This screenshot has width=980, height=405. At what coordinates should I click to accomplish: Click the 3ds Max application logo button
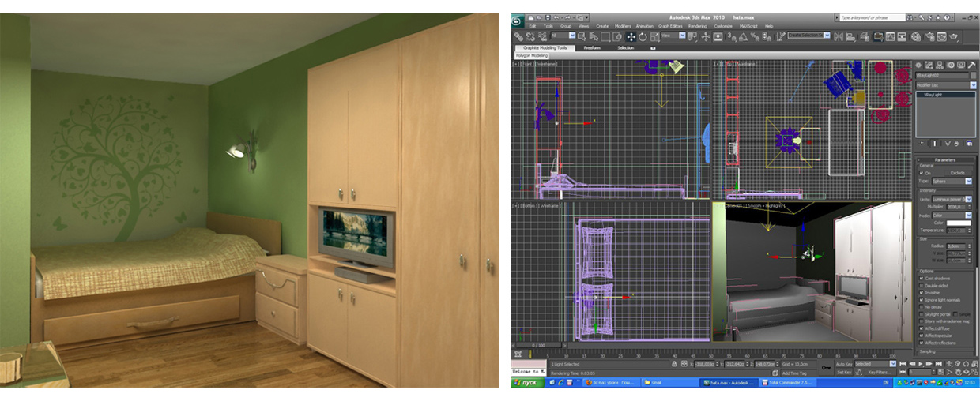[518, 21]
